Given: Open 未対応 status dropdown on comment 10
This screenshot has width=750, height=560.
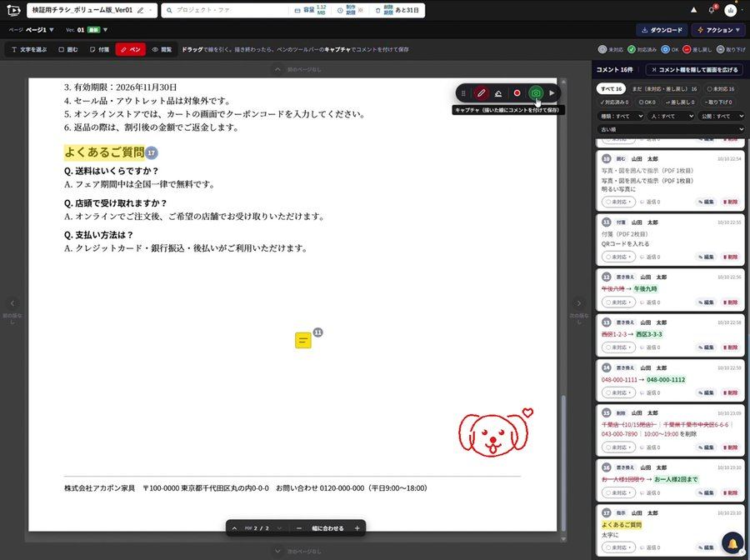Looking at the screenshot, I should click(x=618, y=202).
